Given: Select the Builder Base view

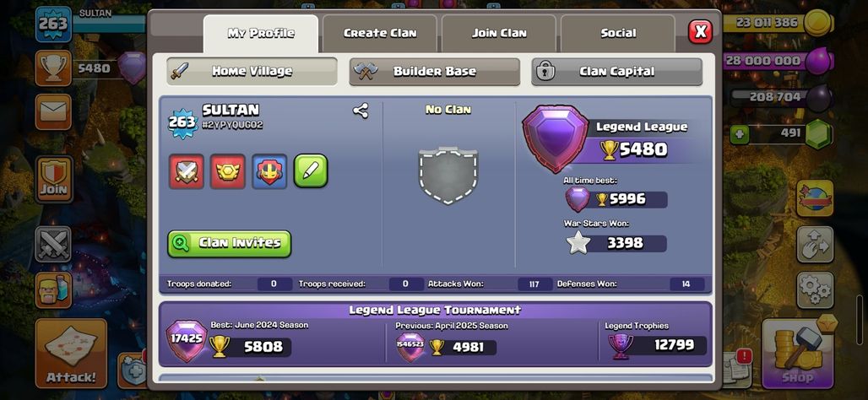Looking at the screenshot, I should 435,72.
